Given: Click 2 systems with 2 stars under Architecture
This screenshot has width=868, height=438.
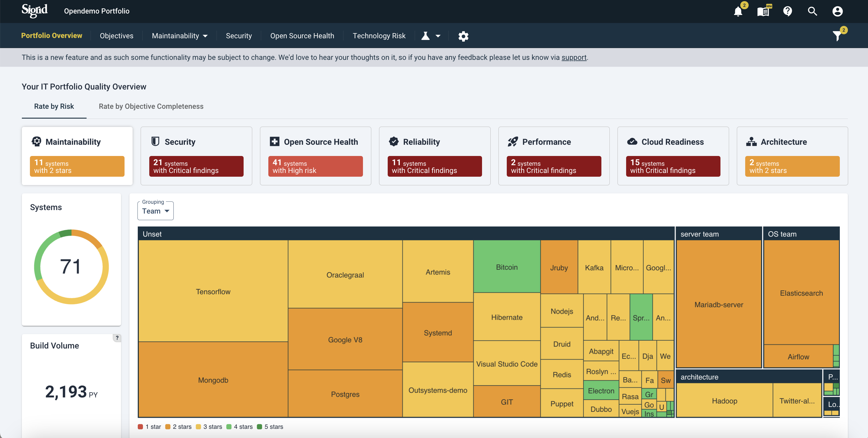Looking at the screenshot, I should click(792, 166).
